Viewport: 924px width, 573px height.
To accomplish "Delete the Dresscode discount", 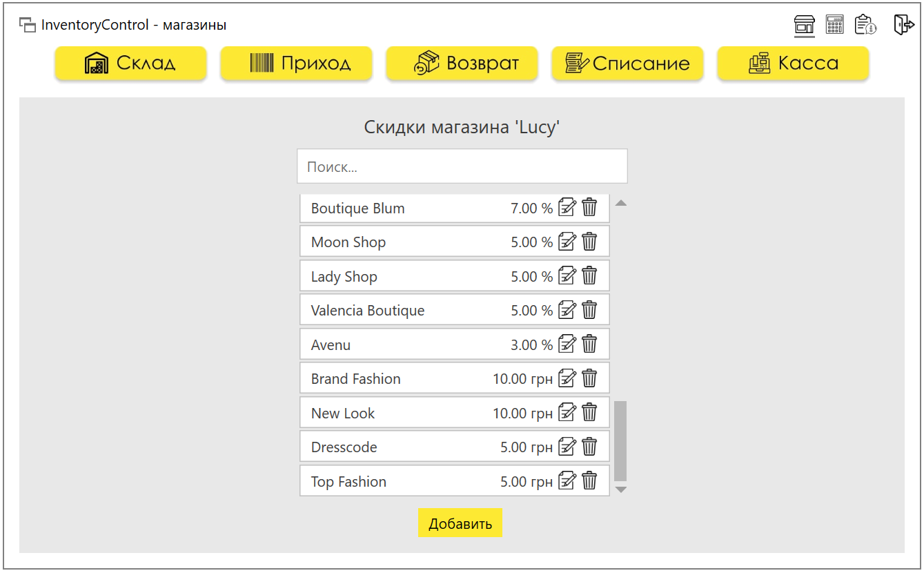I will click(x=589, y=447).
